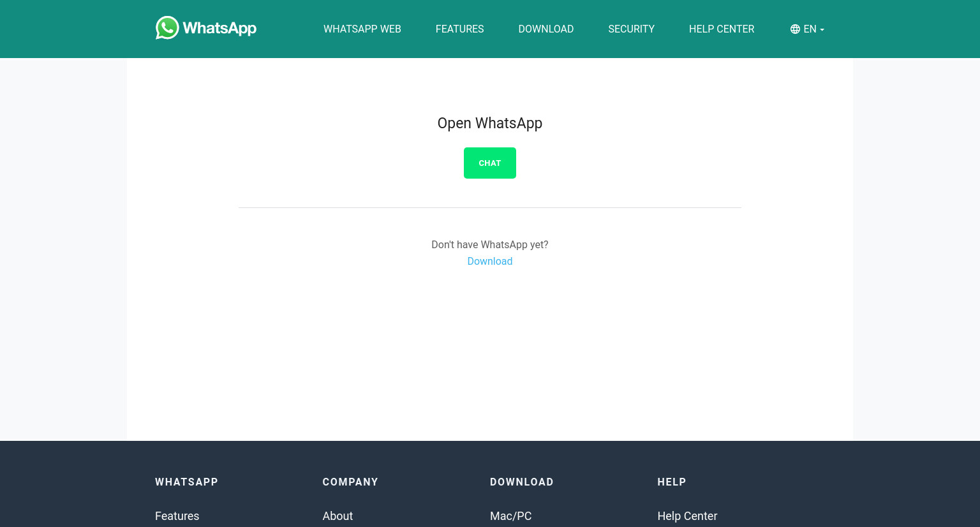Click the DOWNLOAD footer heading
The image size is (980, 527).
(522, 482)
